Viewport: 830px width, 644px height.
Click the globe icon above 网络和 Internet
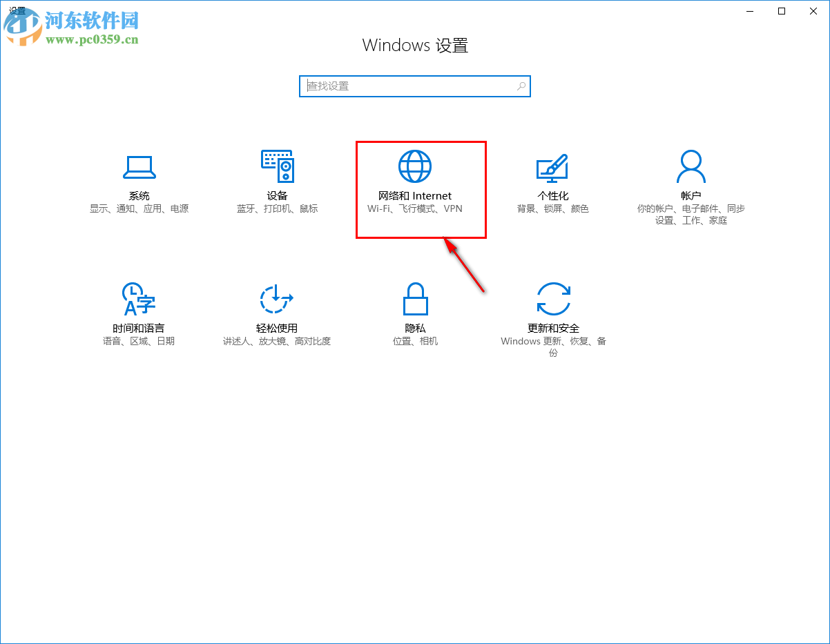[415, 166]
